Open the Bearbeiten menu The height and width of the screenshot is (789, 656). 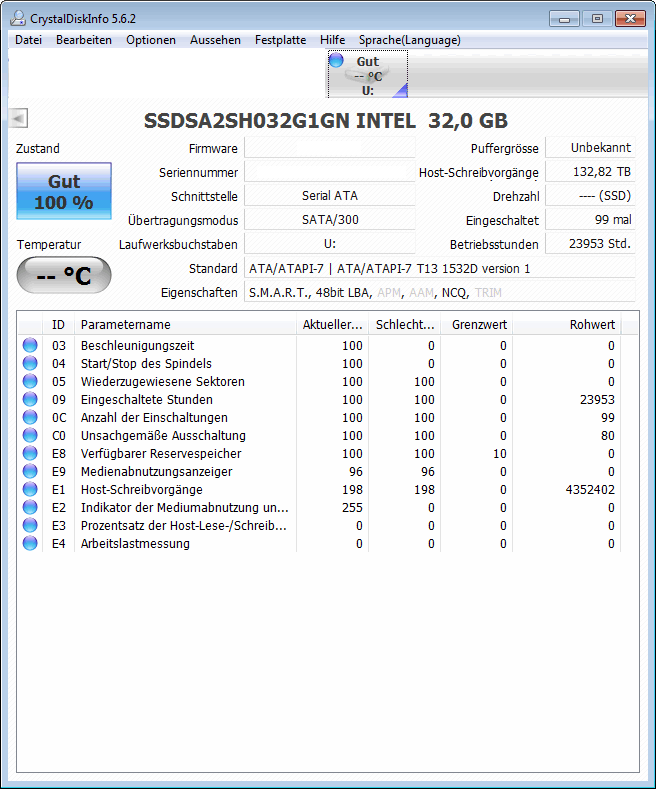click(84, 40)
